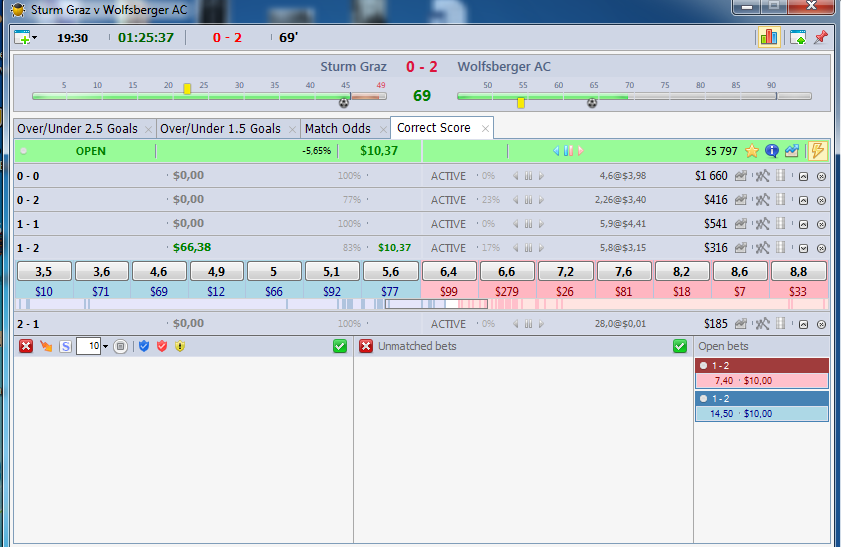
Task: Click the 3,5 back odds button
Action: pos(44,271)
